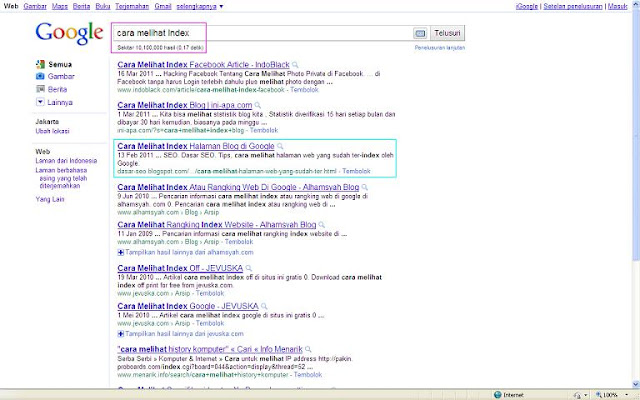The width and height of the screenshot is (640, 400).
Task: Preview magnifier next to ini-apa.com result
Action: click(x=258, y=105)
